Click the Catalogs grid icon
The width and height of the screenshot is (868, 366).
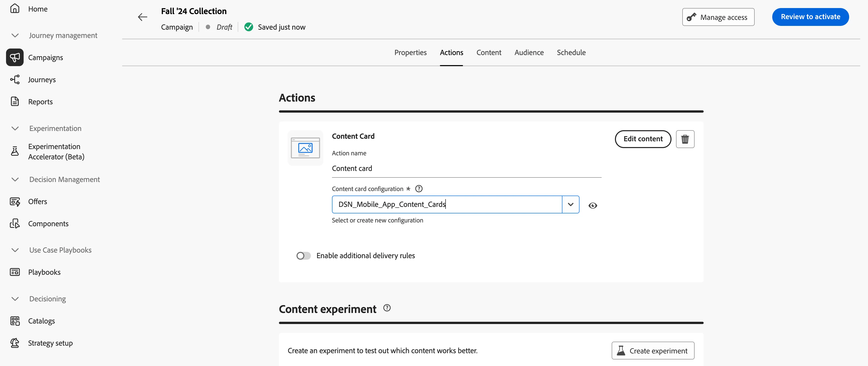point(15,321)
